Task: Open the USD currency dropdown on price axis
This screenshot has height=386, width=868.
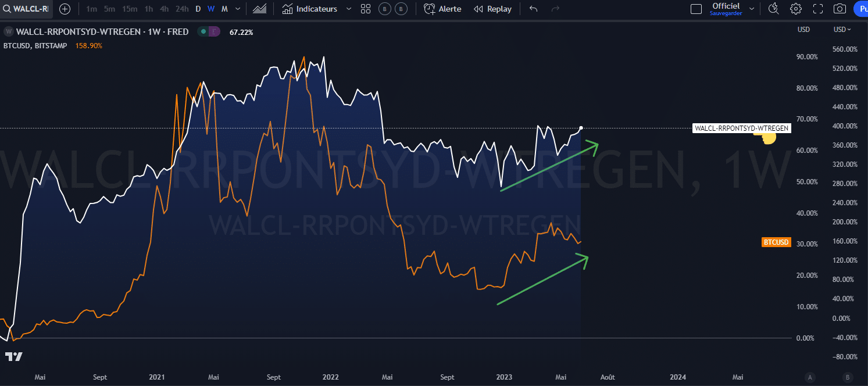Action: 842,30
